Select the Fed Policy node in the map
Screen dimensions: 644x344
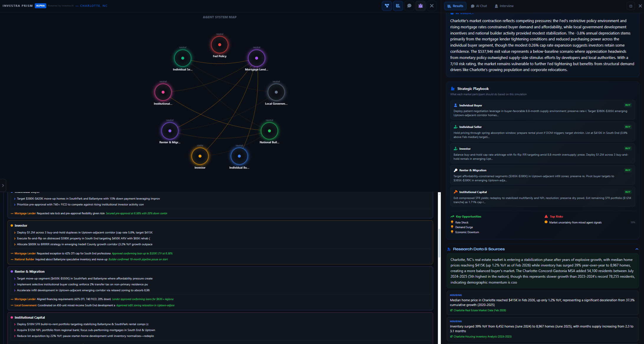[219, 45]
